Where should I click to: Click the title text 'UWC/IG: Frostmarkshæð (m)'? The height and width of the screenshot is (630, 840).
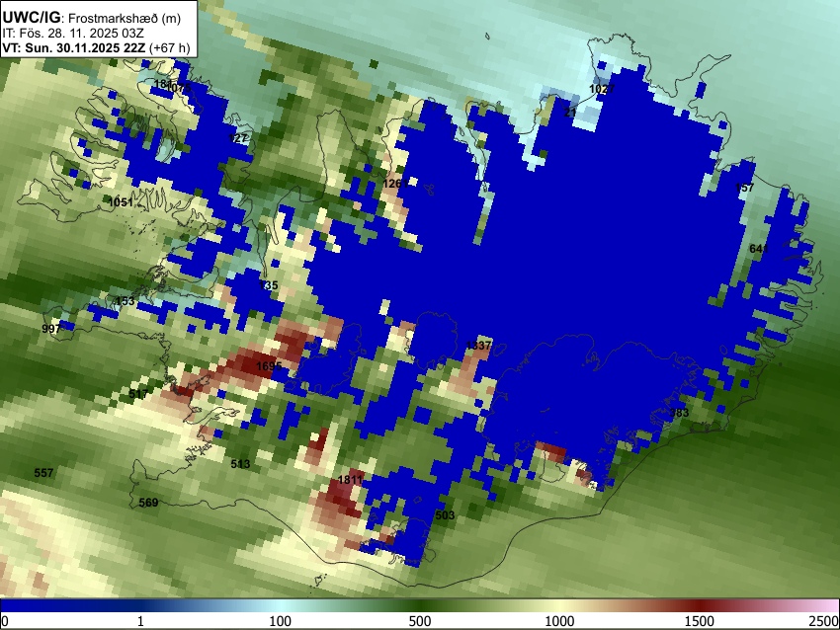point(92,18)
